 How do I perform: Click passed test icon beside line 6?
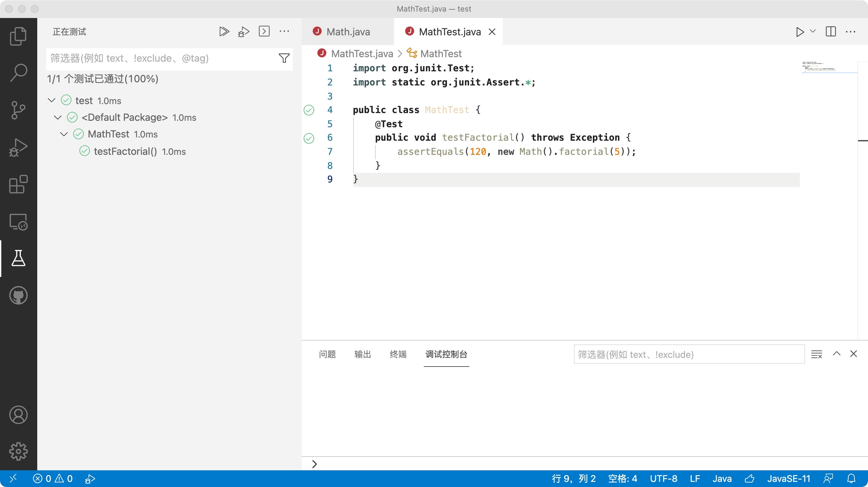tap(309, 138)
